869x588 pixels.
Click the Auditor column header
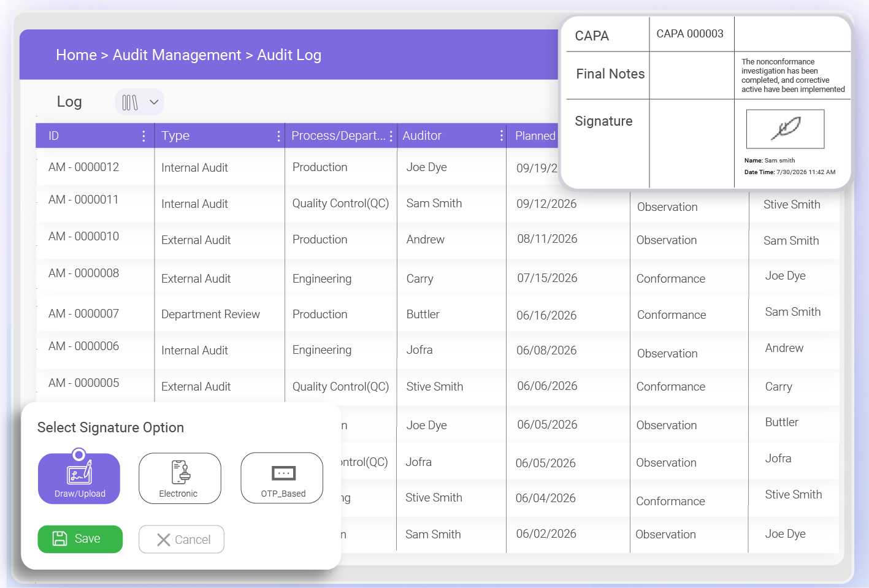(422, 136)
